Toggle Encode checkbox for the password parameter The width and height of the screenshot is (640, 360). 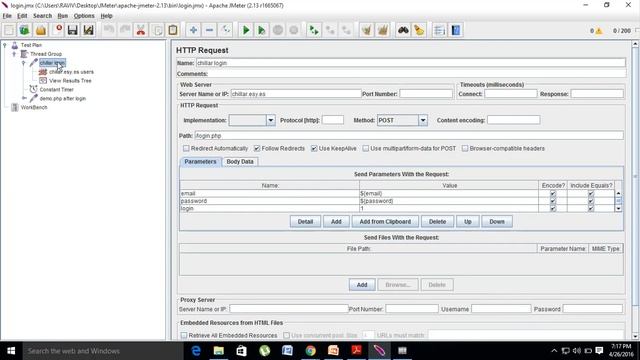[x=553, y=201]
